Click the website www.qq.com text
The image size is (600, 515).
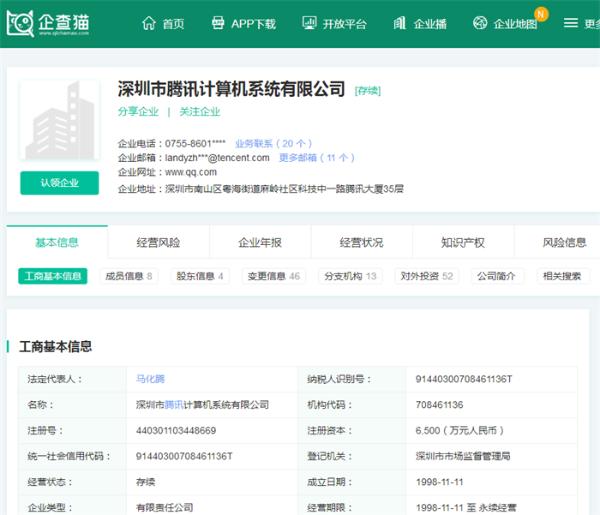(x=191, y=172)
